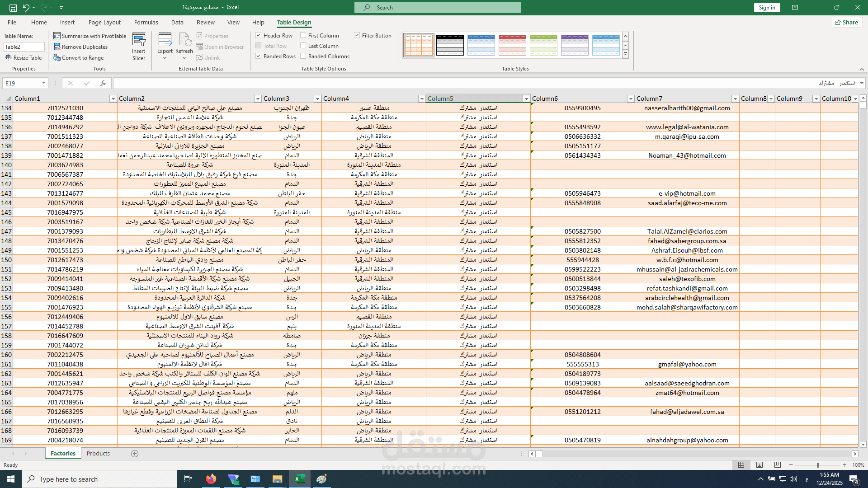This screenshot has width=868, height=488.
Task: Toggle the Filter Button checkbox
Action: click(357, 36)
